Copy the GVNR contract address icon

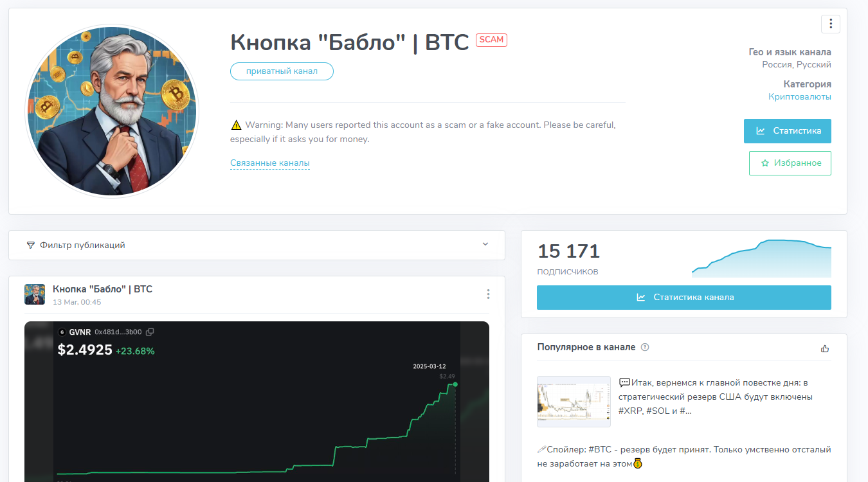(150, 332)
